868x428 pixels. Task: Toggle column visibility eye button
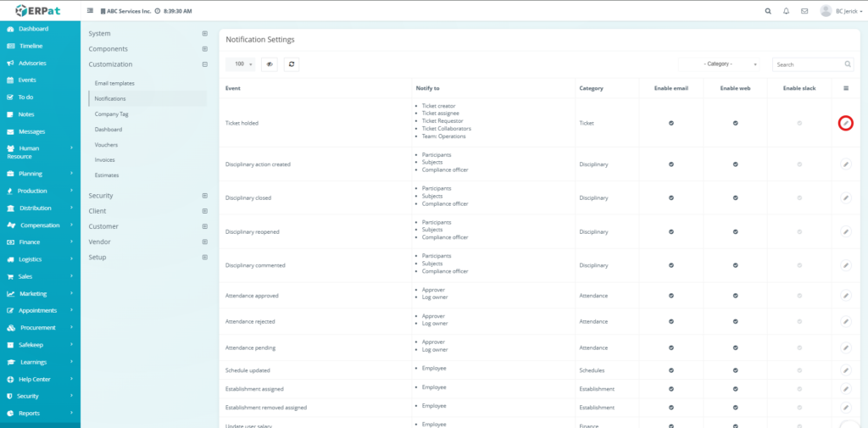(270, 64)
